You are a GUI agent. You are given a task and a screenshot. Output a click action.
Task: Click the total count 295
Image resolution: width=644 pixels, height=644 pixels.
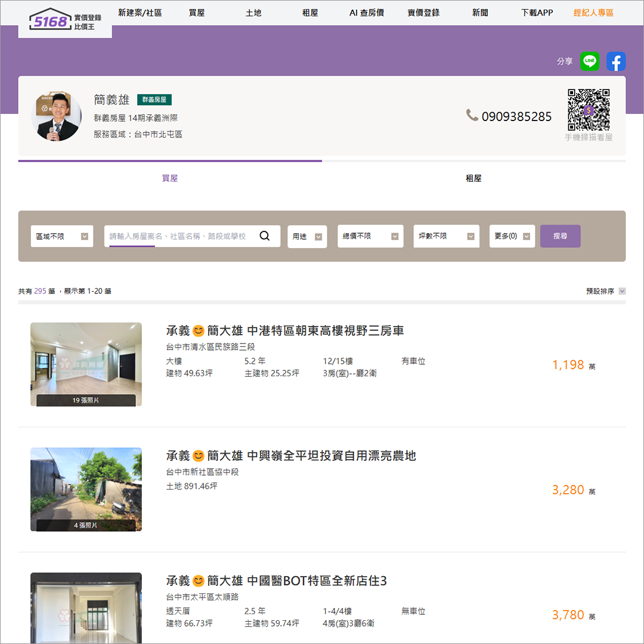(x=40, y=291)
